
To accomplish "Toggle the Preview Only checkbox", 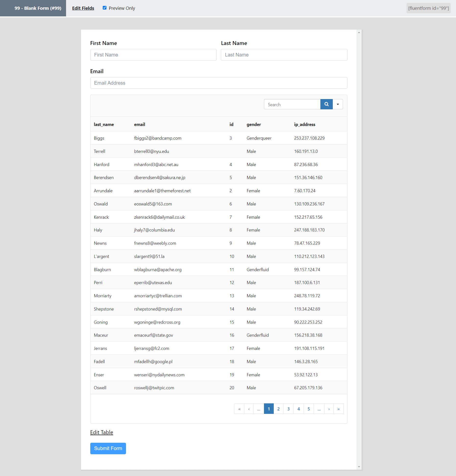I will coord(105,8).
